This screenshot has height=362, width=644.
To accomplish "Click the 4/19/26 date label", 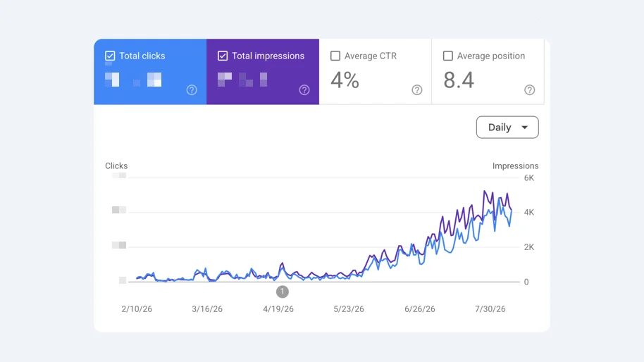I will (x=278, y=309).
